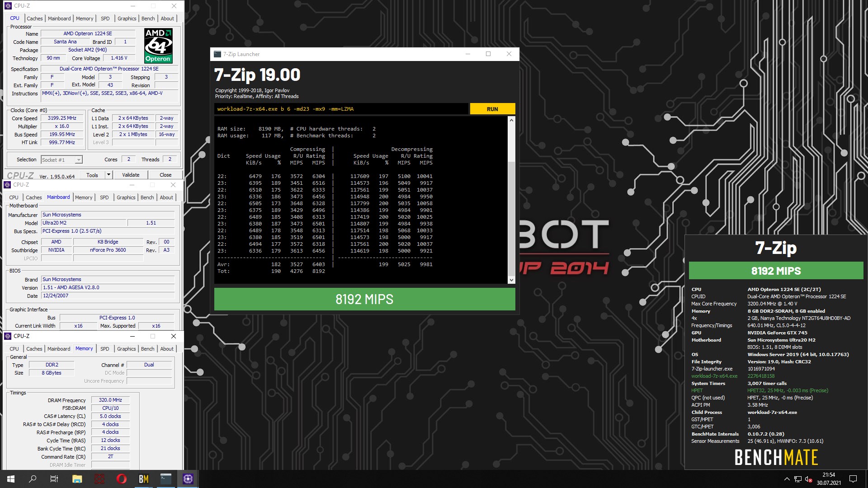Open the Bench tab in top CPU-Z window
Viewport: 868px width, 488px height.
pos(148,19)
